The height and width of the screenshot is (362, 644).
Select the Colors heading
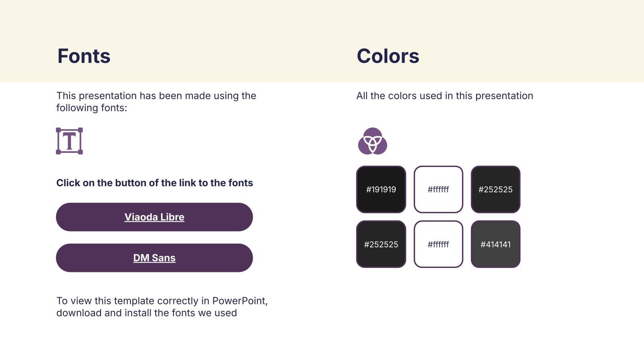(x=388, y=56)
